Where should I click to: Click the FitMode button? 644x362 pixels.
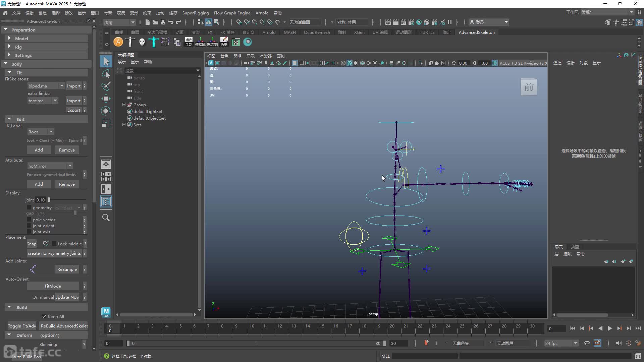coord(53,286)
